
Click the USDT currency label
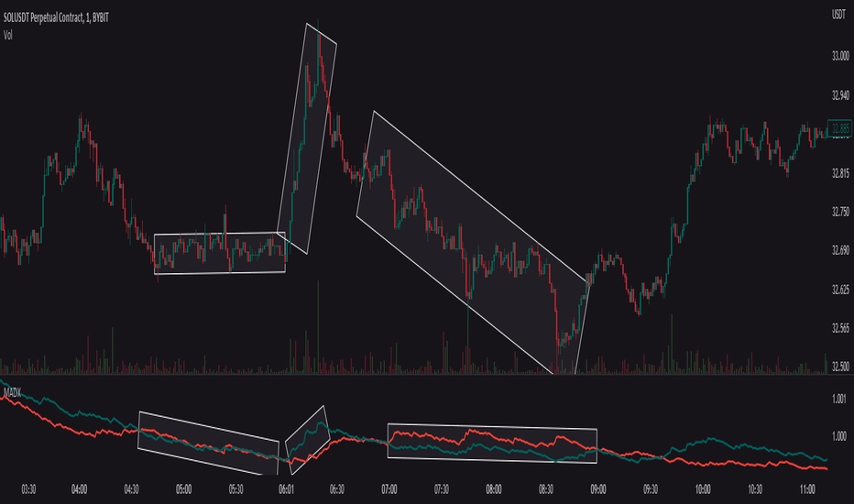[838, 14]
